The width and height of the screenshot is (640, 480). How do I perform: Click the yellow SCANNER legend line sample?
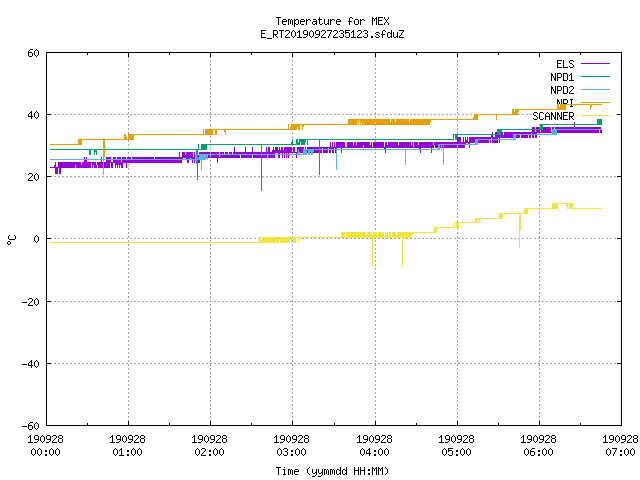[595, 116]
